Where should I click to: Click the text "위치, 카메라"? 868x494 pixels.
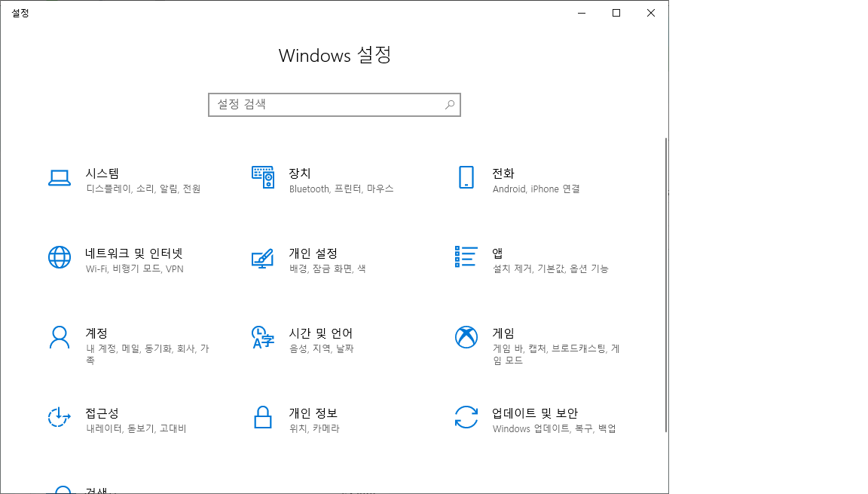[314, 428]
